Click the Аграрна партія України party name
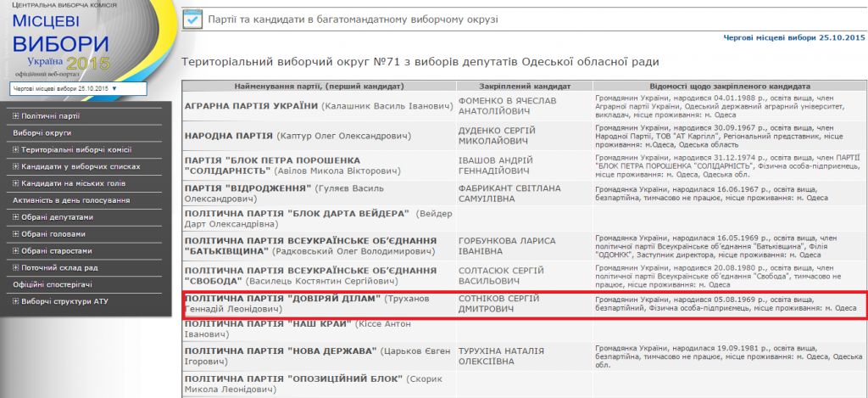The width and height of the screenshot is (868, 398). click(251, 105)
